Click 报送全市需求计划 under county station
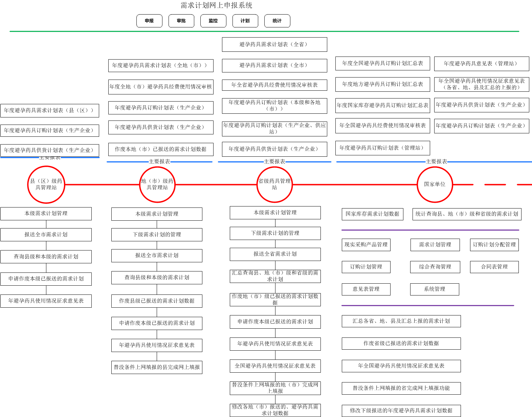 tap(46, 235)
